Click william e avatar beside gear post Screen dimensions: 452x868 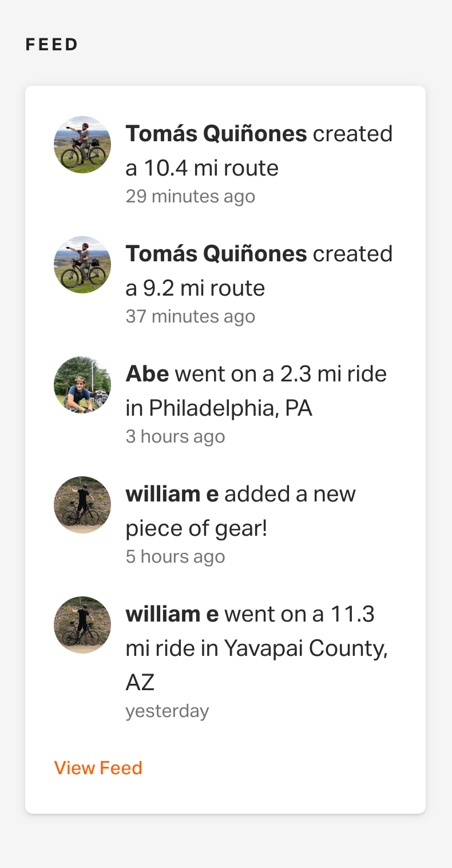click(x=82, y=505)
